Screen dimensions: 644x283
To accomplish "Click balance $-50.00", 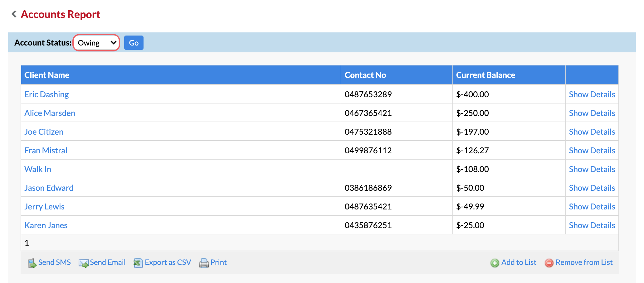I will pos(470,188).
